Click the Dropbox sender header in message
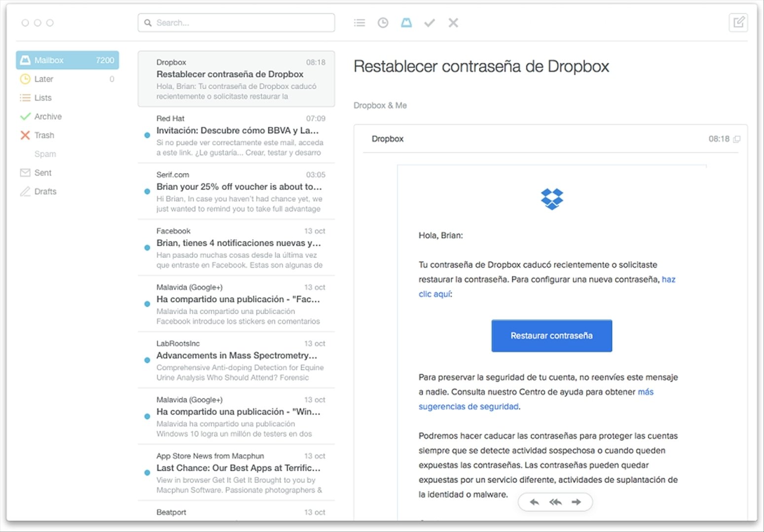Screen dimensions: 764x532 [x=388, y=139]
